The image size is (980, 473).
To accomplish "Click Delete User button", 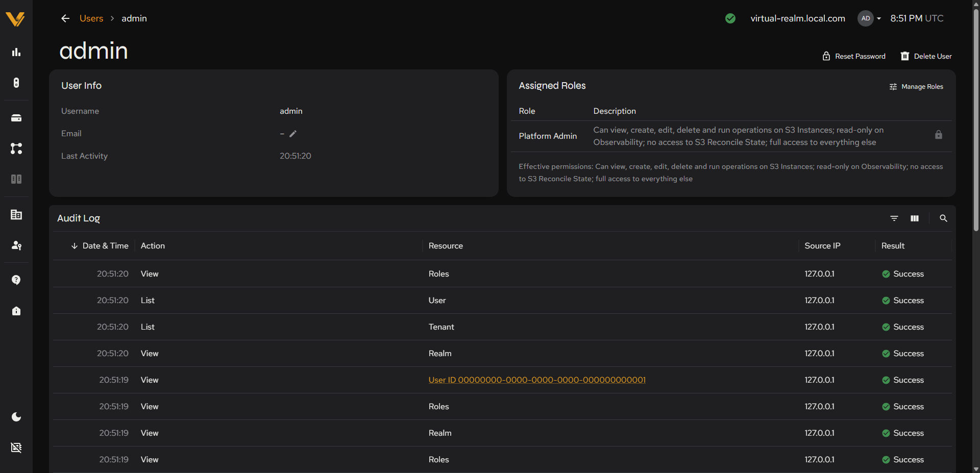I will pyautogui.click(x=926, y=56).
